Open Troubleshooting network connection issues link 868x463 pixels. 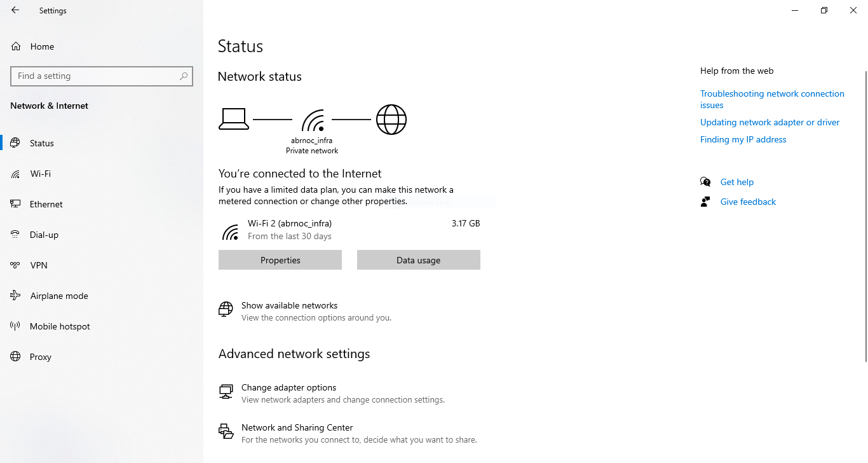(772, 99)
